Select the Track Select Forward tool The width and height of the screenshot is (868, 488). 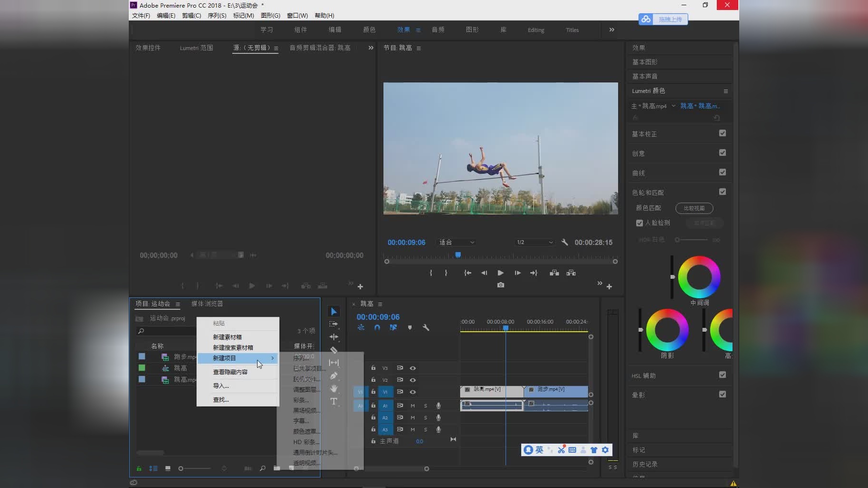(x=333, y=324)
